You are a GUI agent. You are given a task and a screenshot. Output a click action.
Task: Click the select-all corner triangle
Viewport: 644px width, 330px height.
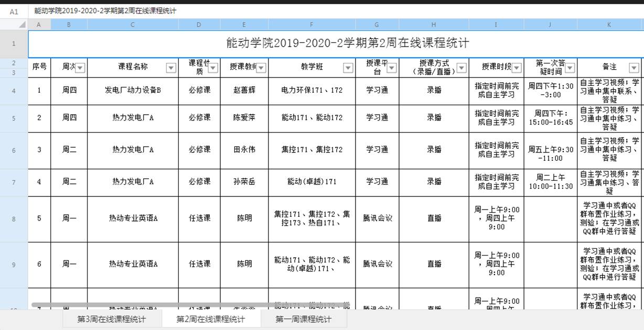pyautogui.click(x=22, y=25)
